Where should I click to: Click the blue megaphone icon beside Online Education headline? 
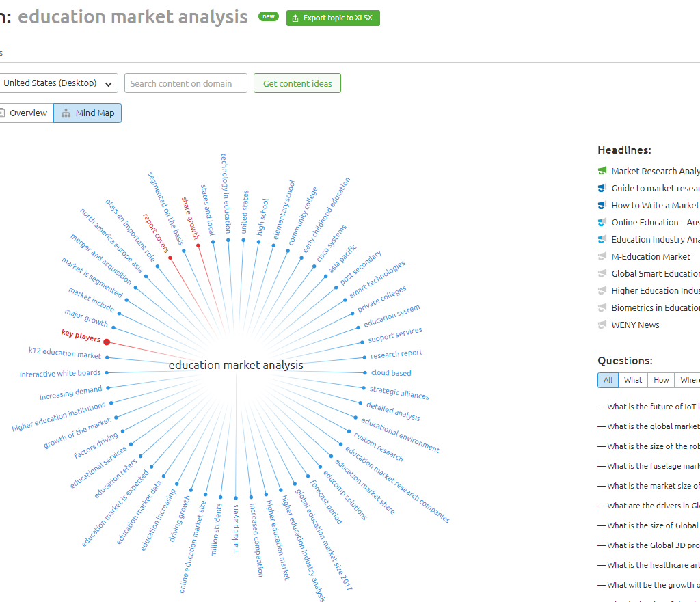click(602, 222)
